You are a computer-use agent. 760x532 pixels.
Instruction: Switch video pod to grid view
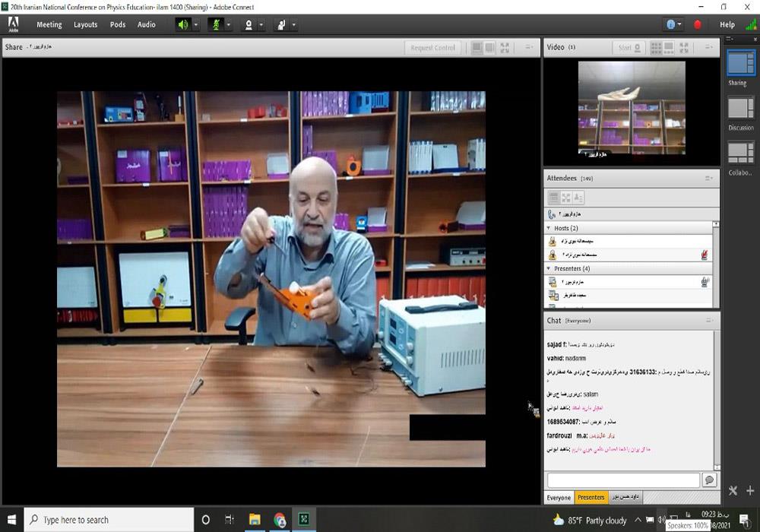(656, 47)
